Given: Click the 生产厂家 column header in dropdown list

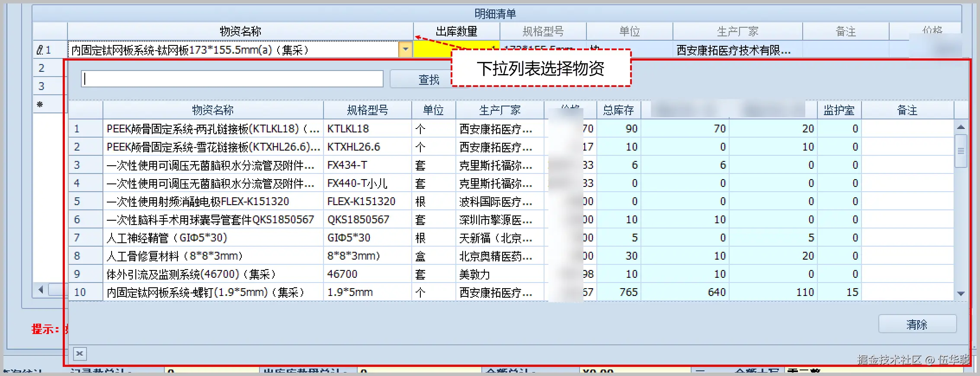Looking at the screenshot, I should coord(500,110).
